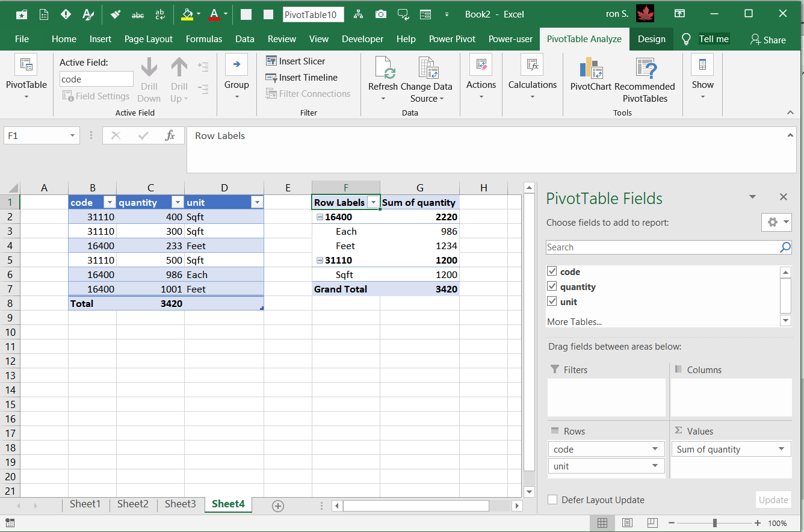The image size is (804, 532).
Task: Click the Zoom in plus button
Action: [x=757, y=524]
